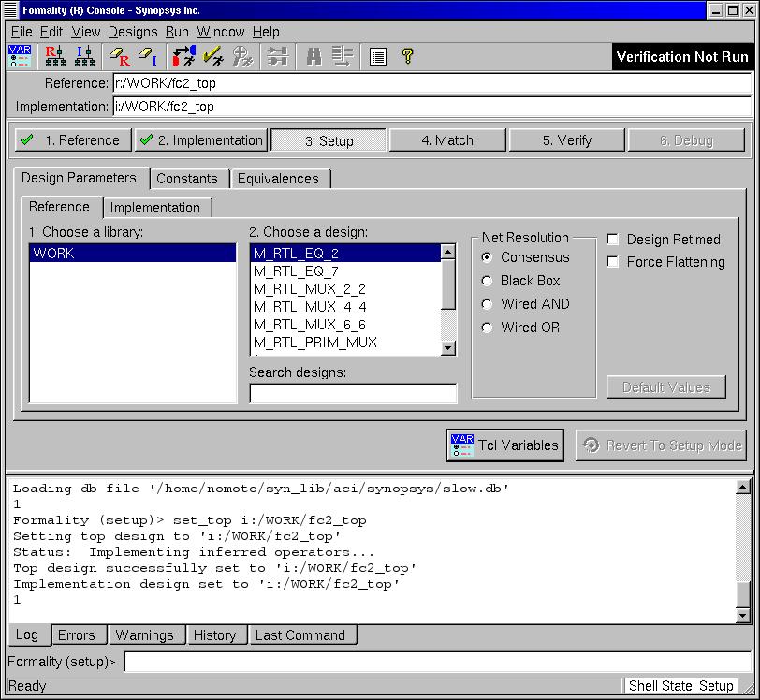Click the binoculars find icon
This screenshot has width=760, height=700.
coord(314,56)
